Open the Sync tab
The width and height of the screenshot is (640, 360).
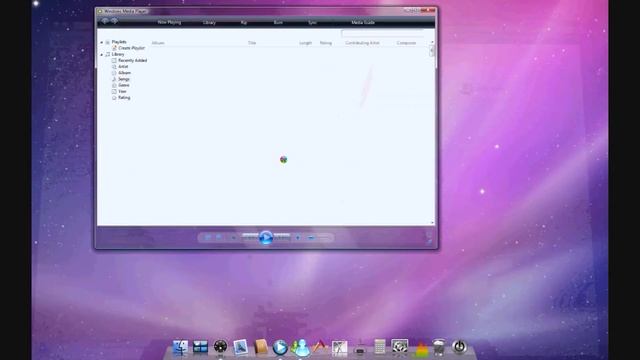pyautogui.click(x=312, y=22)
